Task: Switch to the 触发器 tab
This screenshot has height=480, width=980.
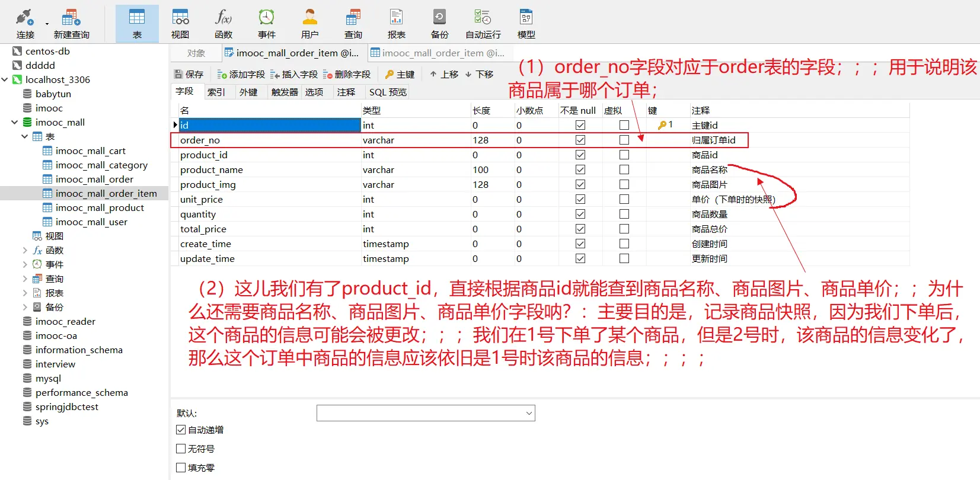Action: (285, 92)
